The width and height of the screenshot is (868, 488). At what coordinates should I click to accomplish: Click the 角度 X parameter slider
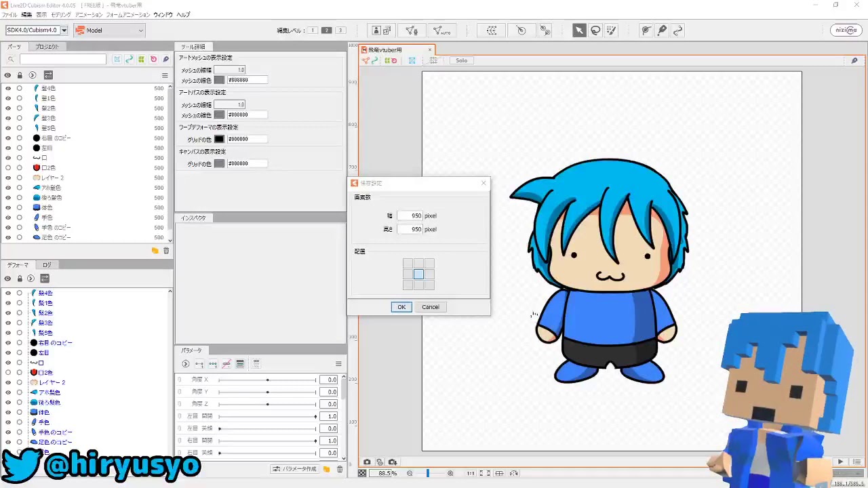[267, 380]
